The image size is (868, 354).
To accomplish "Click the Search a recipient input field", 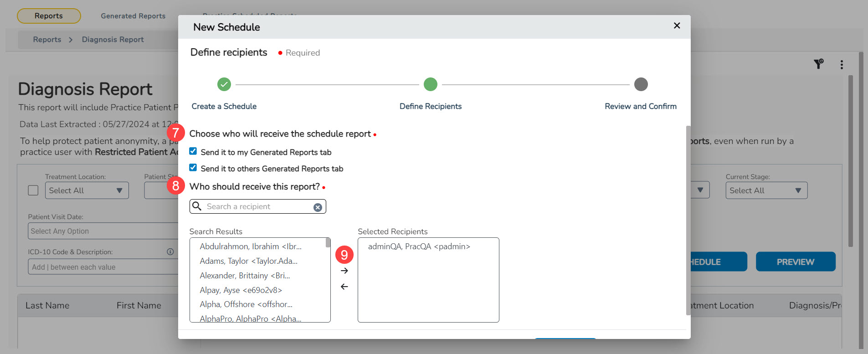I will point(257,206).
